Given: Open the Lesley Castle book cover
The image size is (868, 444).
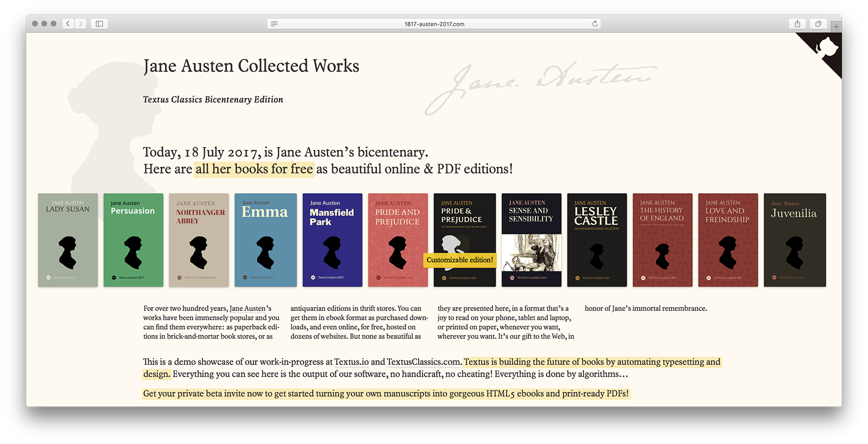Looking at the screenshot, I should (597, 240).
